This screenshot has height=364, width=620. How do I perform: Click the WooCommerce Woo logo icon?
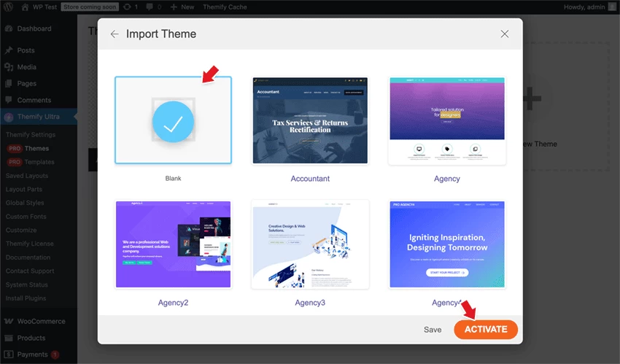9,321
